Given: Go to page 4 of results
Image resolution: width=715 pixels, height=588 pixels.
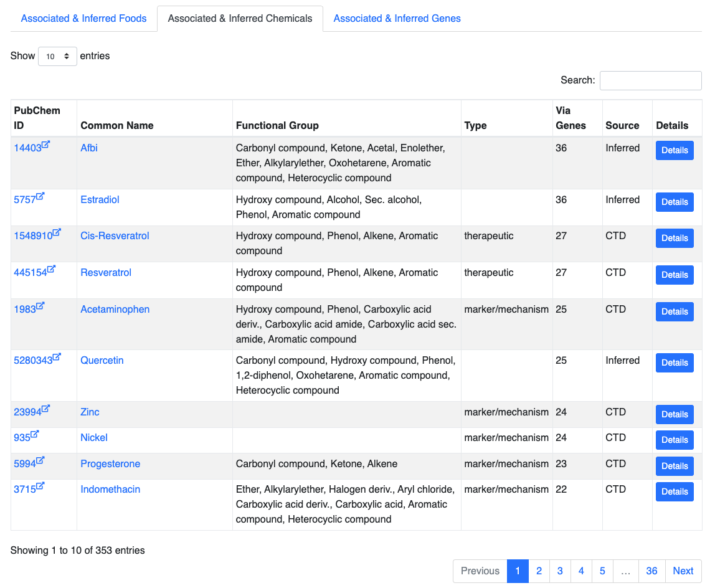Looking at the screenshot, I should [x=581, y=571].
